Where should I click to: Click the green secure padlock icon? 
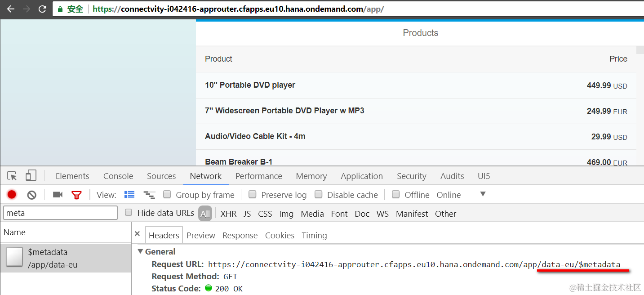60,9
